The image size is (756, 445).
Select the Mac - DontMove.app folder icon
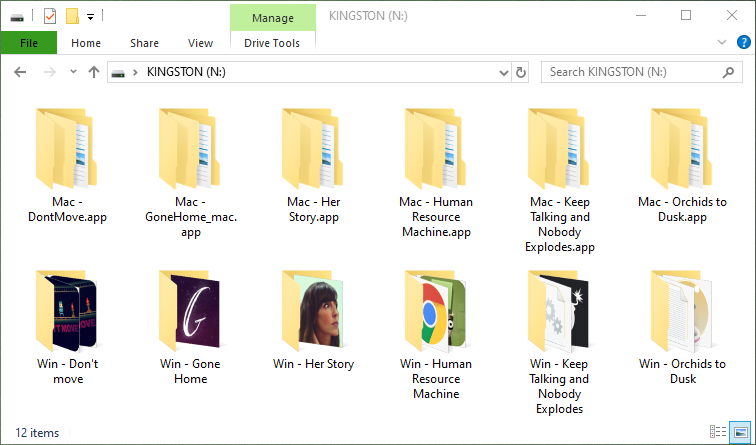coord(67,148)
